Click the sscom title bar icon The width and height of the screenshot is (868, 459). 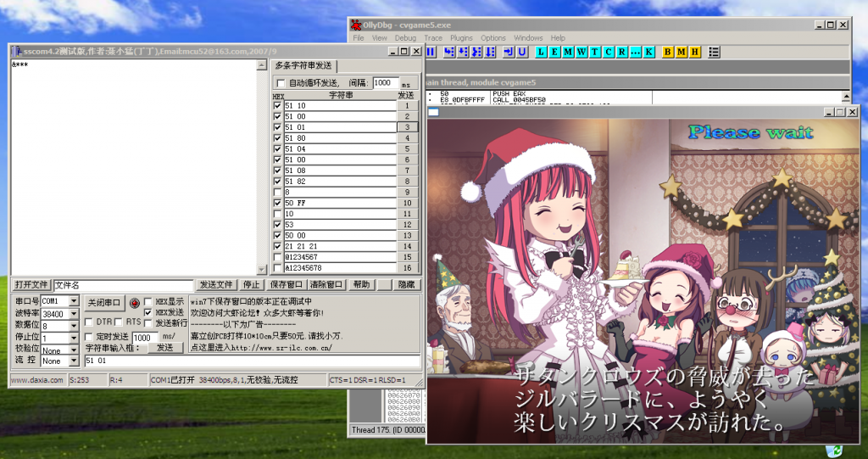pos(18,51)
